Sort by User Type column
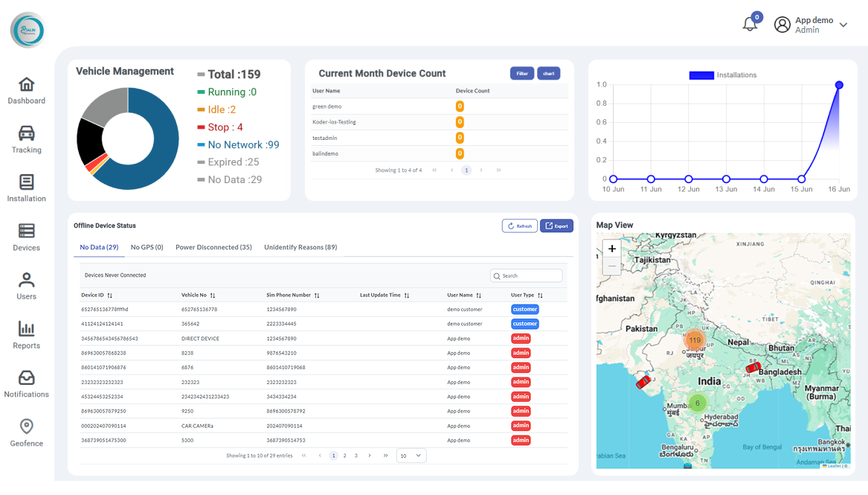The width and height of the screenshot is (868, 495). coord(540,296)
